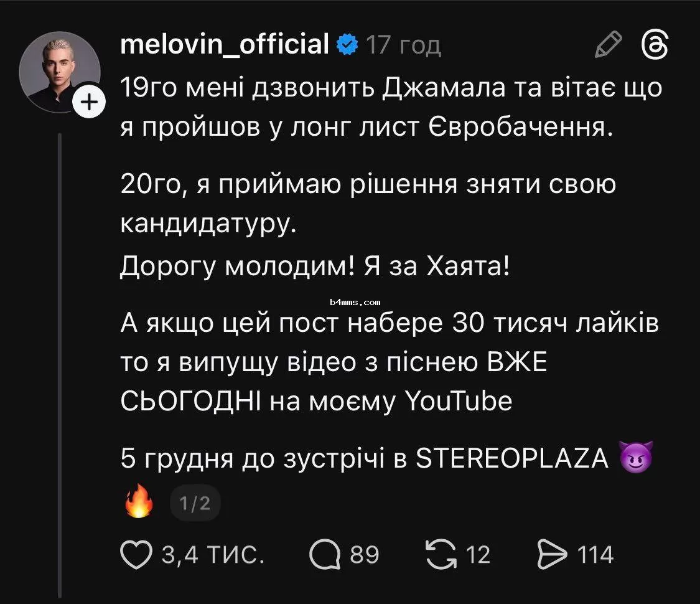Open the Threads logo icon
700x604 pixels.
[656, 44]
